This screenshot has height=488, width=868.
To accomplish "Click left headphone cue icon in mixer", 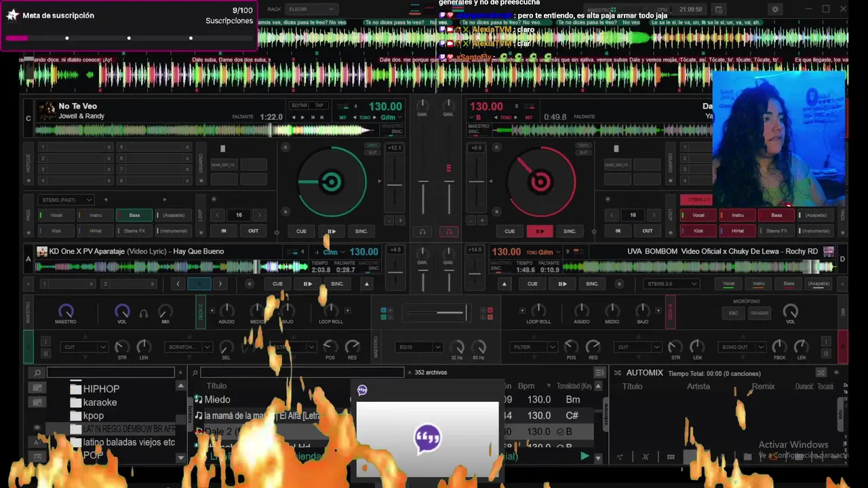I will [422, 232].
